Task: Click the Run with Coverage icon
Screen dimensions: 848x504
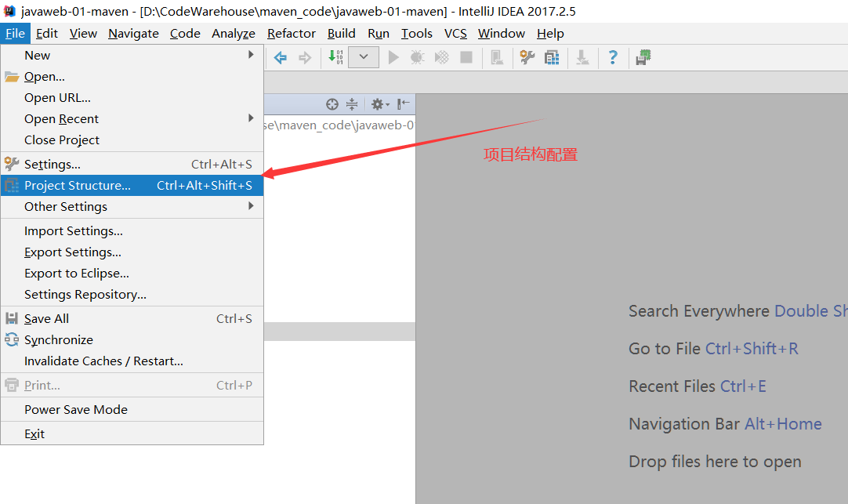Action: point(442,57)
